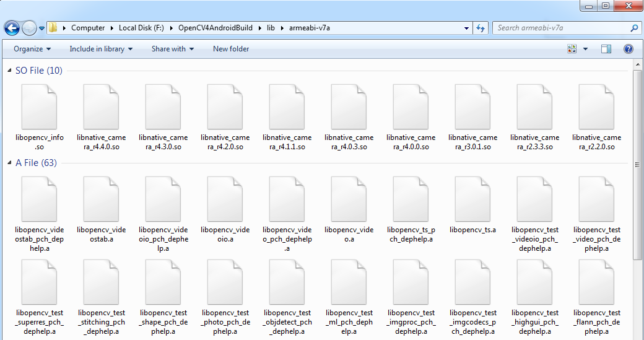Image resolution: width=644 pixels, height=340 pixels.
Task: Click the change view icon
Action: pyautogui.click(x=572, y=49)
